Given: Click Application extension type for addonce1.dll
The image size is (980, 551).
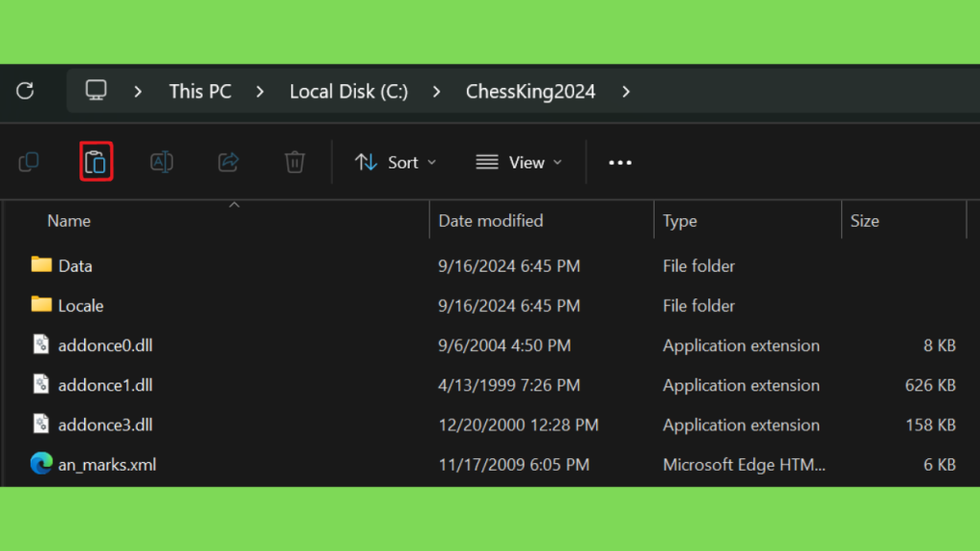Looking at the screenshot, I should coord(742,386).
